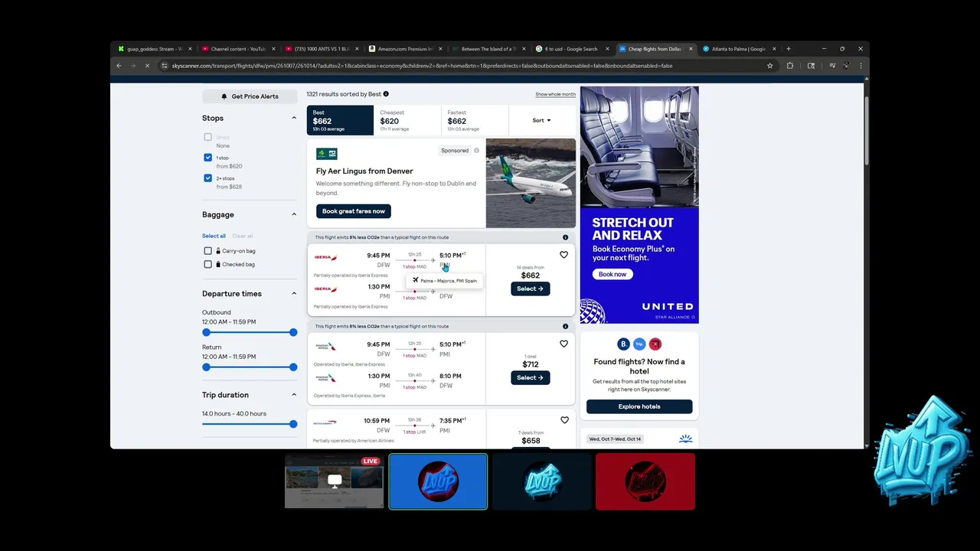This screenshot has width=980, height=551.
Task: Click the Trip.com round icon in hotel card
Action: 639,344
